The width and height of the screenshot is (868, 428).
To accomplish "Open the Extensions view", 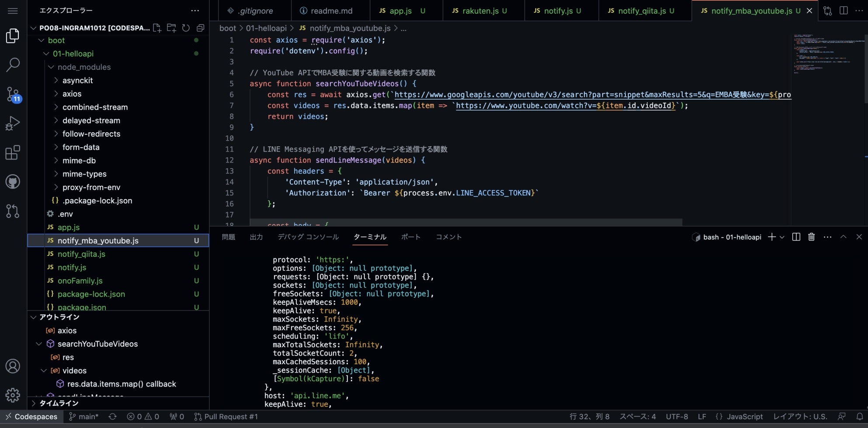I will pos(13,152).
